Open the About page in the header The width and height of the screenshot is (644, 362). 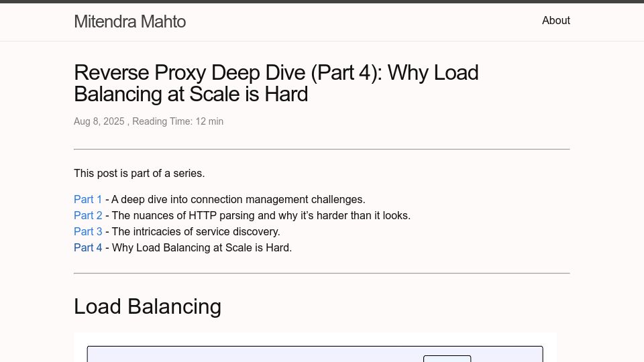coord(555,21)
